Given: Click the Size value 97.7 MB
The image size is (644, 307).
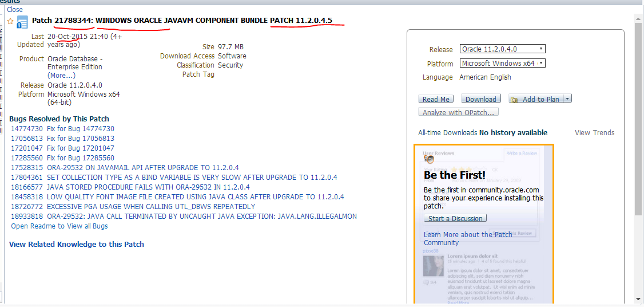Looking at the screenshot, I should tap(231, 47).
